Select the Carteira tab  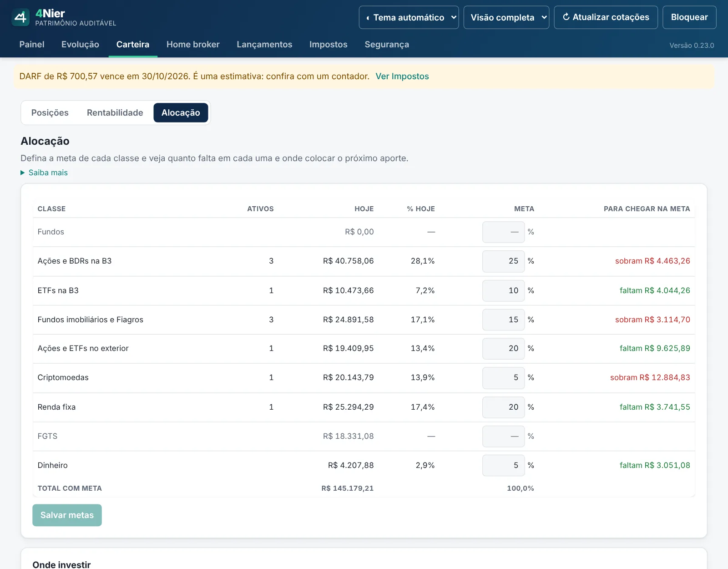(133, 45)
